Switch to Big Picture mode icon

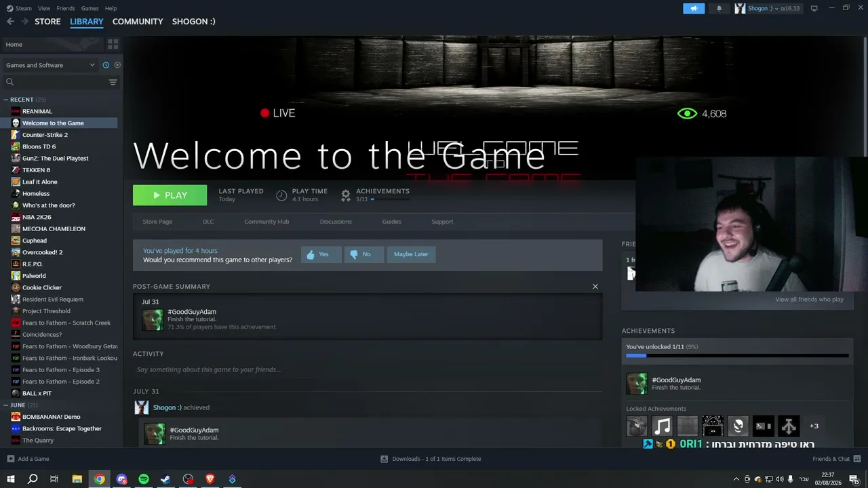click(x=814, y=8)
